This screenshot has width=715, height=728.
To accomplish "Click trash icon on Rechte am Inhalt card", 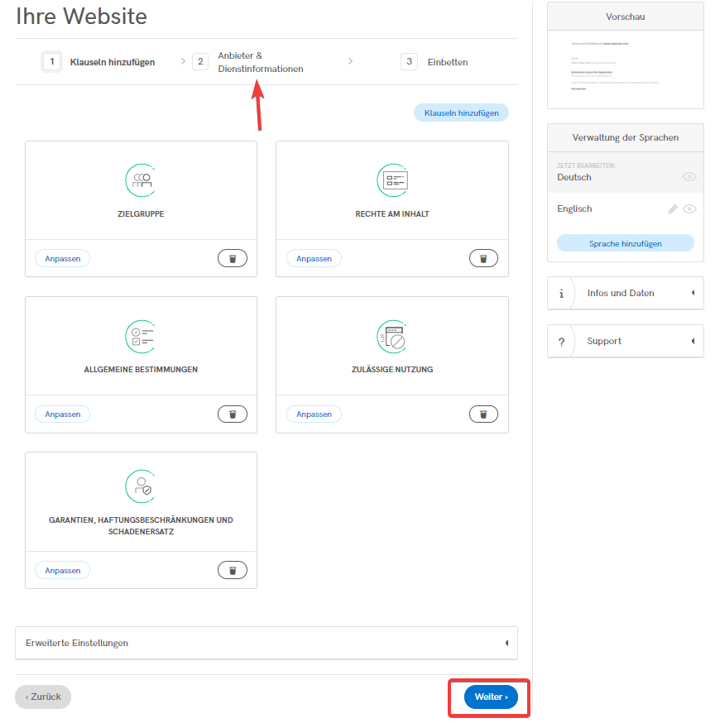I will (483, 259).
